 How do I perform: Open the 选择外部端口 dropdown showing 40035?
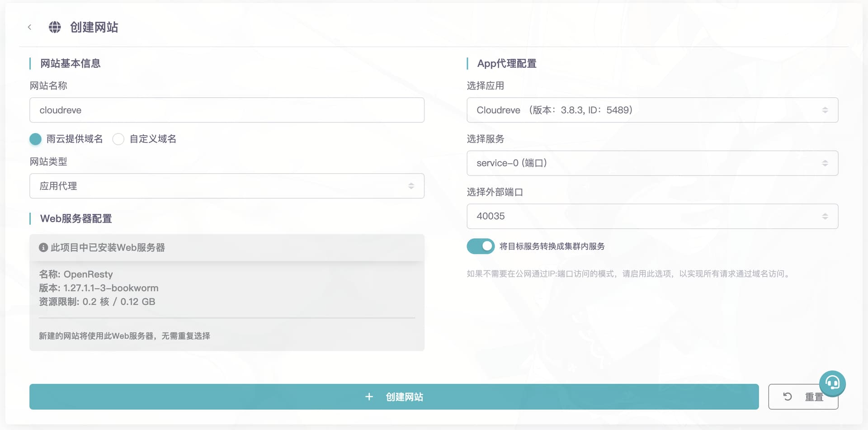(x=652, y=216)
